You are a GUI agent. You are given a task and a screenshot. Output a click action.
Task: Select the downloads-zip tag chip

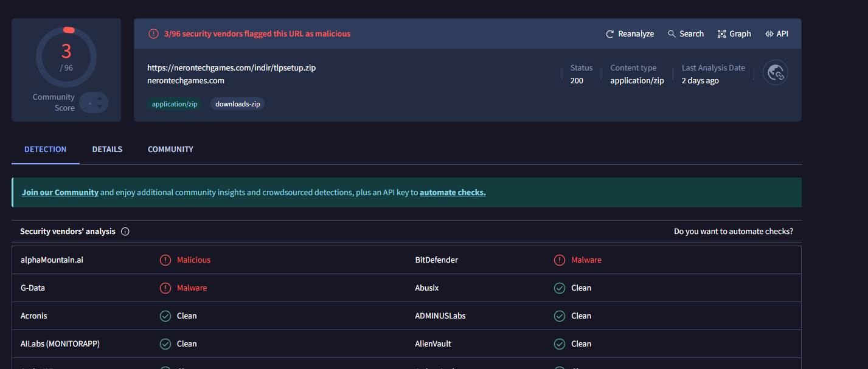[x=238, y=104]
